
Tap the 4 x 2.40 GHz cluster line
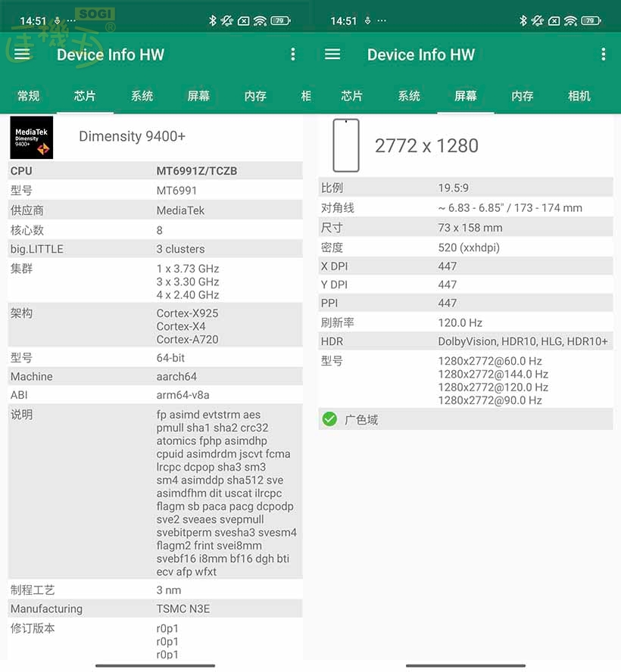(x=188, y=295)
